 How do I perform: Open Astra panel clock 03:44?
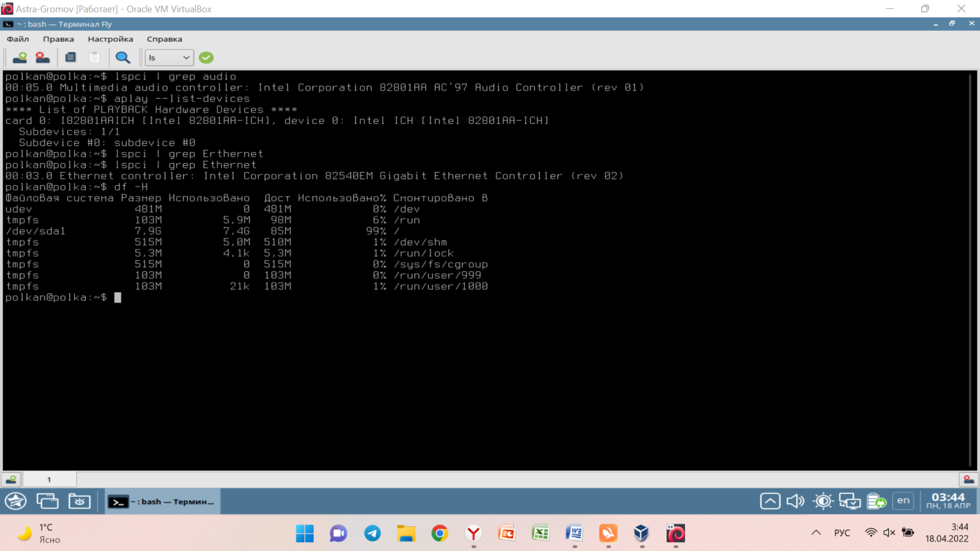point(948,501)
